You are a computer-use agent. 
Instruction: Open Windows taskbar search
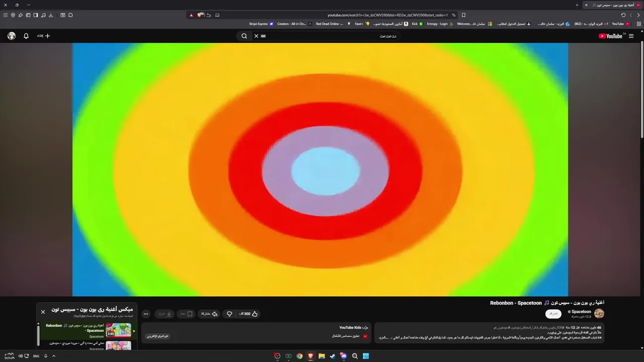[x=355, y=356]
